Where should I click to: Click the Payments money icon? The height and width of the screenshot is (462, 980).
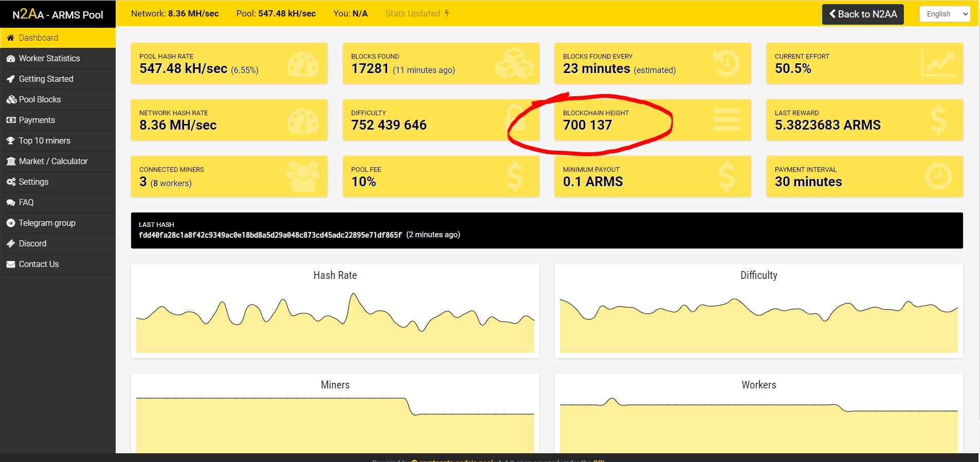[x=11, y=120]
